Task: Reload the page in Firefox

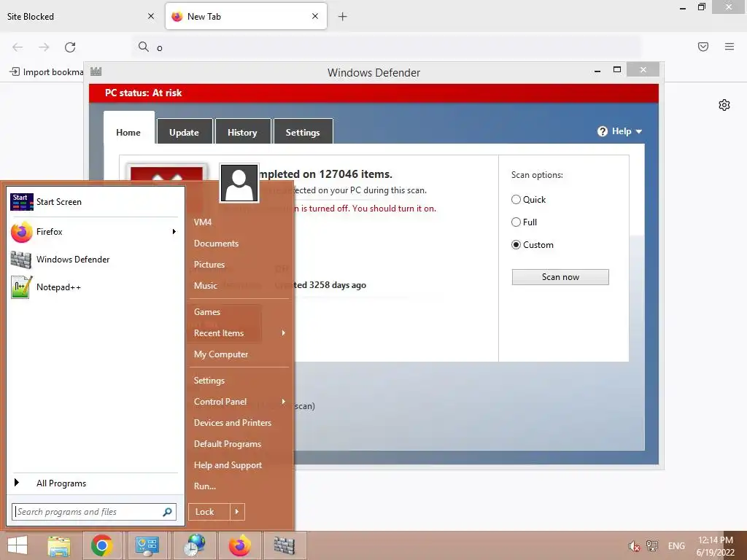Action: click(x=70, y=47)
